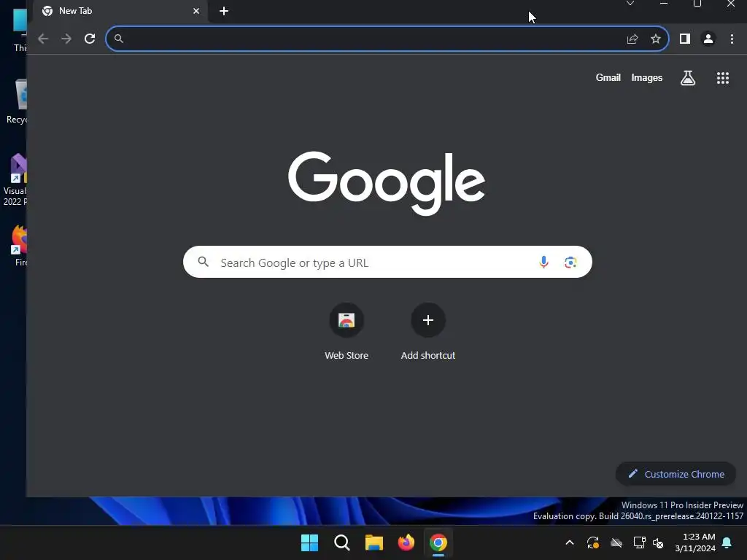Screen dimensions: 747x560
Task: Click the Search Google or type a URL box
Action: [x=387, y=262]
